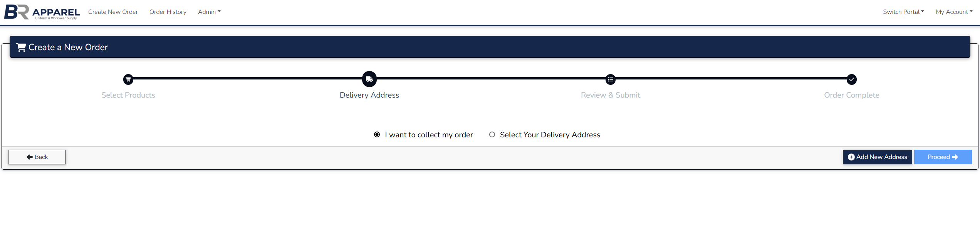Click the Select Products step label
The width and height of the screenshot is (980, 228).
click(x=128, y=95)
